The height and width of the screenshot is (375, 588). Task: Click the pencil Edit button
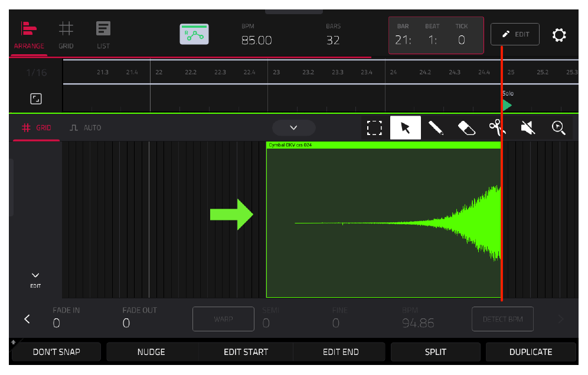click(515, 34)
